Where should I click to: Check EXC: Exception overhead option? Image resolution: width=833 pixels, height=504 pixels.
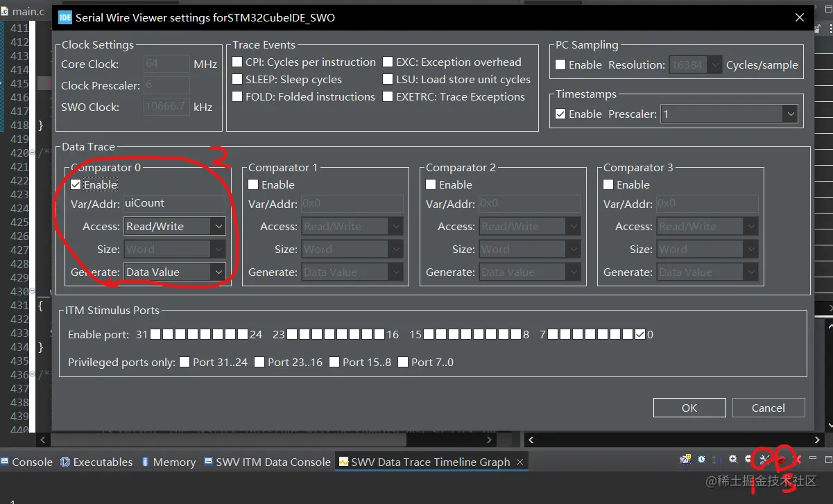click(388, 62)
